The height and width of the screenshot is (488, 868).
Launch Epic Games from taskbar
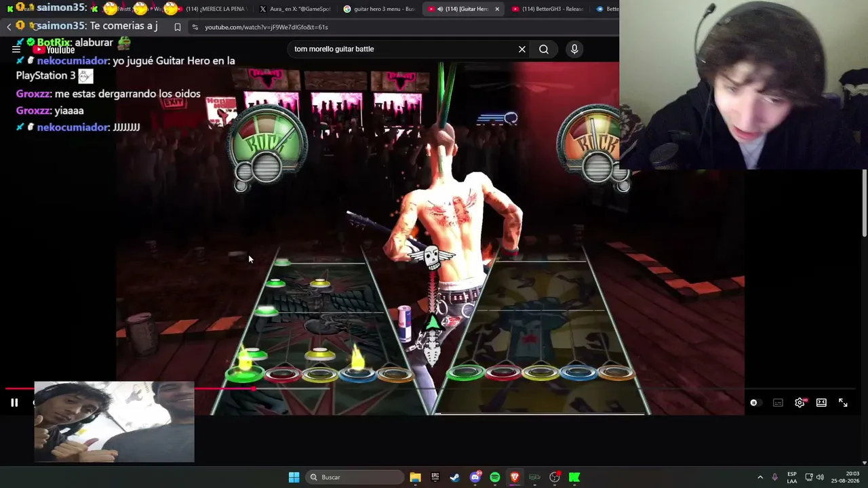point(435,477)
